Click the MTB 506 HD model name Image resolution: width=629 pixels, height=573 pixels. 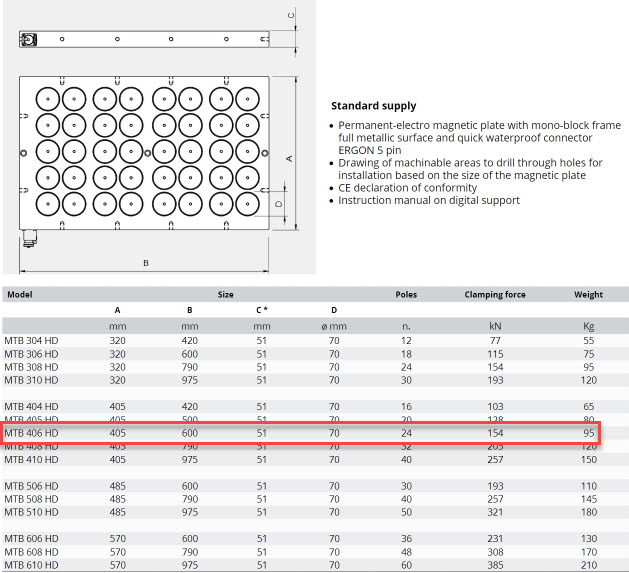(x=32, y=485)
